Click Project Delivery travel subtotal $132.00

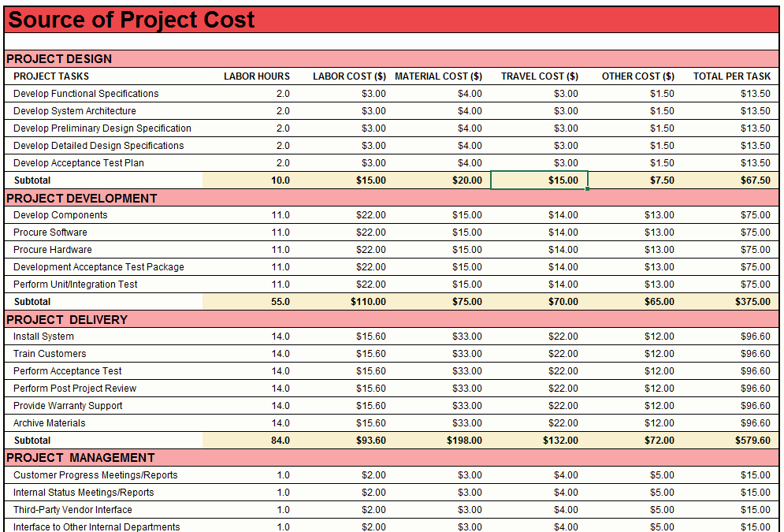tap(560, 441)
